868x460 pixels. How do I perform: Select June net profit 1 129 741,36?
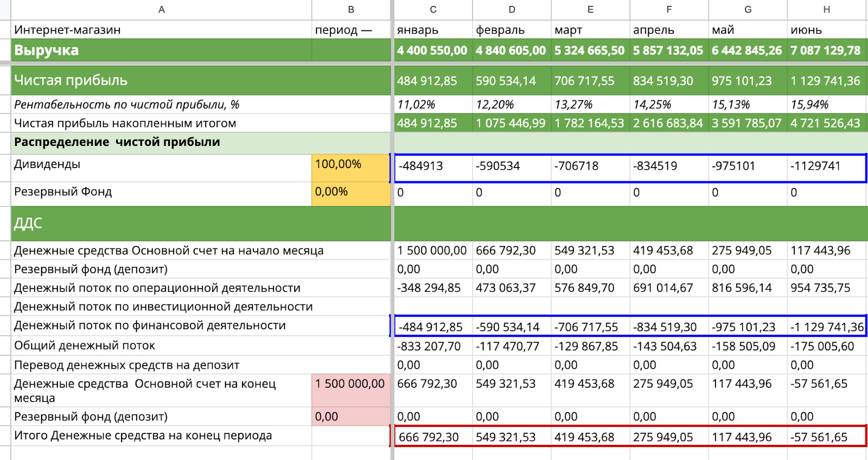tap(826, 81)
